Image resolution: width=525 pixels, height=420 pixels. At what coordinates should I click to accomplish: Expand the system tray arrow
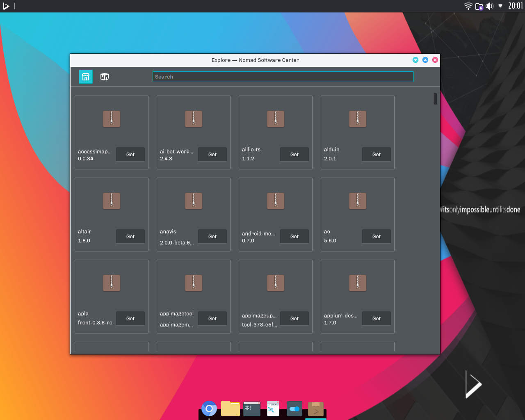click(500, 6)
